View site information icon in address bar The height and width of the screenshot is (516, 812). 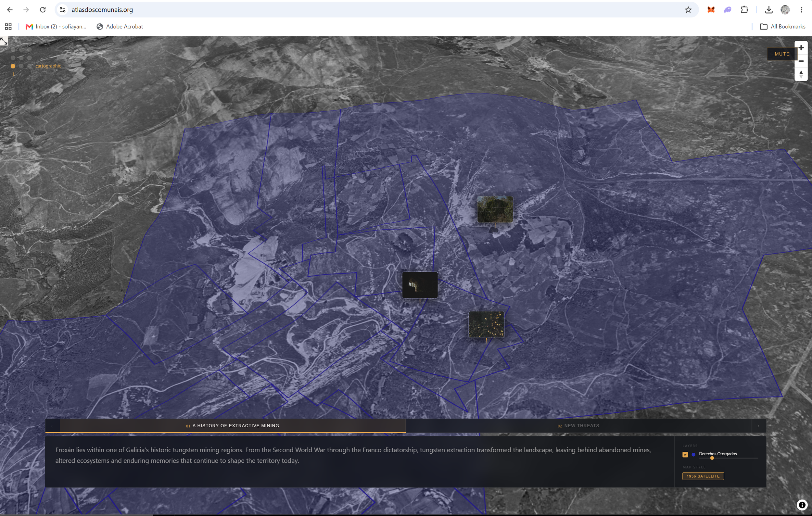pyautogui.click(x=63, y=10)
